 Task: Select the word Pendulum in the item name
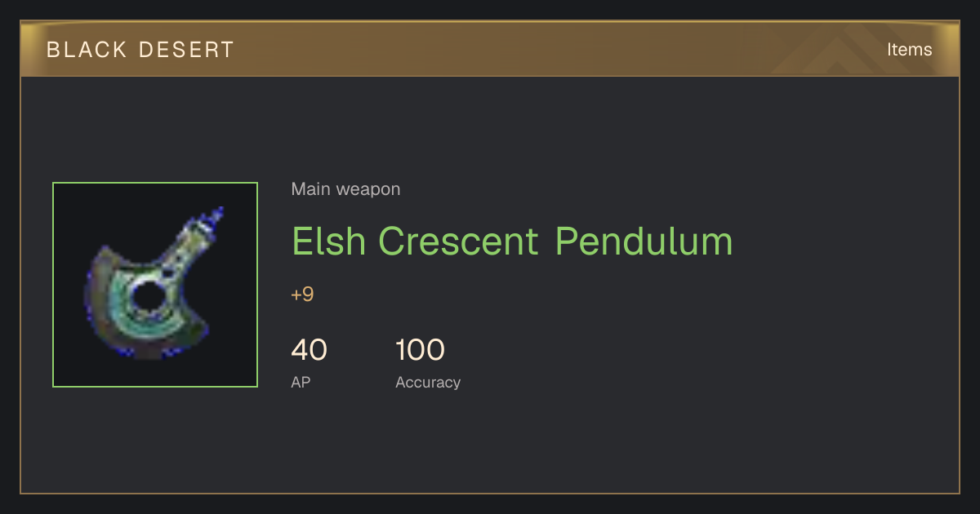[x=644, y=241]
